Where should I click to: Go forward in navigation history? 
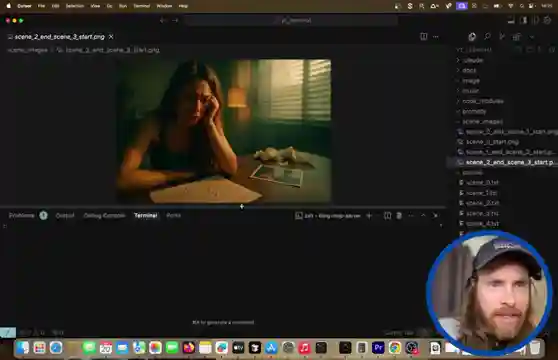pos(175,21)
